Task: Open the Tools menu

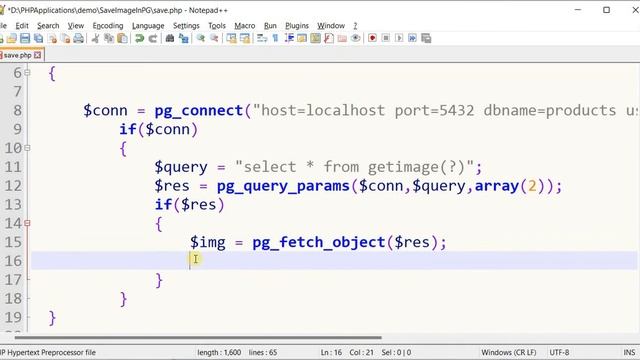Action: [x=217, y=26]
